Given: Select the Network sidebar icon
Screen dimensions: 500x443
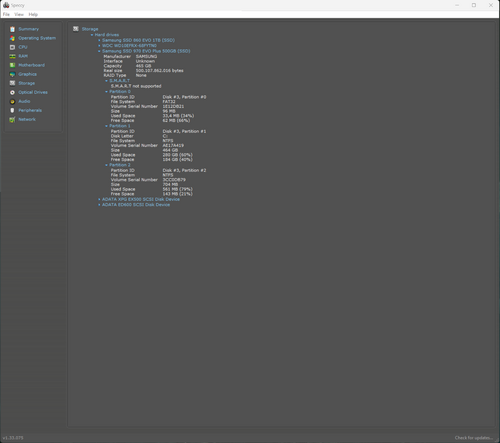Looking at the screenshot, I should pos(12,119).
